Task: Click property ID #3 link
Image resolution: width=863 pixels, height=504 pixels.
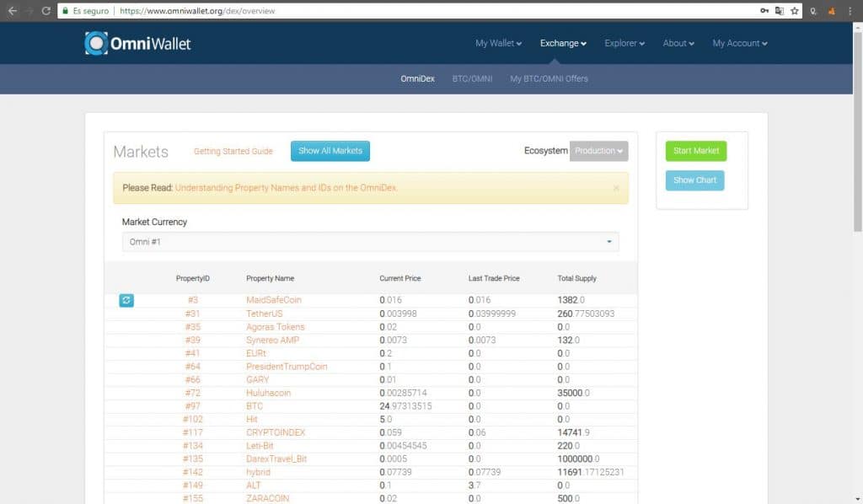Action: coord(193,300)
